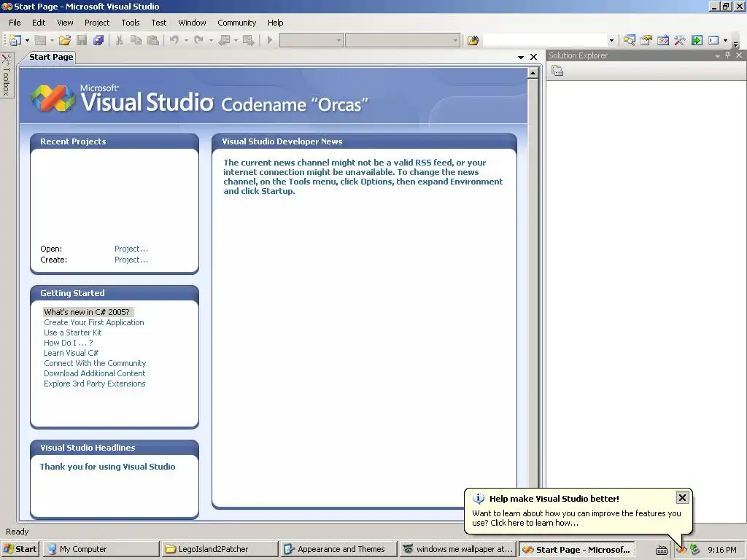The height and width of the screenshot is (560, 747).
Task: Click Explore 3rd Party Extensions link
Action: [94, 384]
